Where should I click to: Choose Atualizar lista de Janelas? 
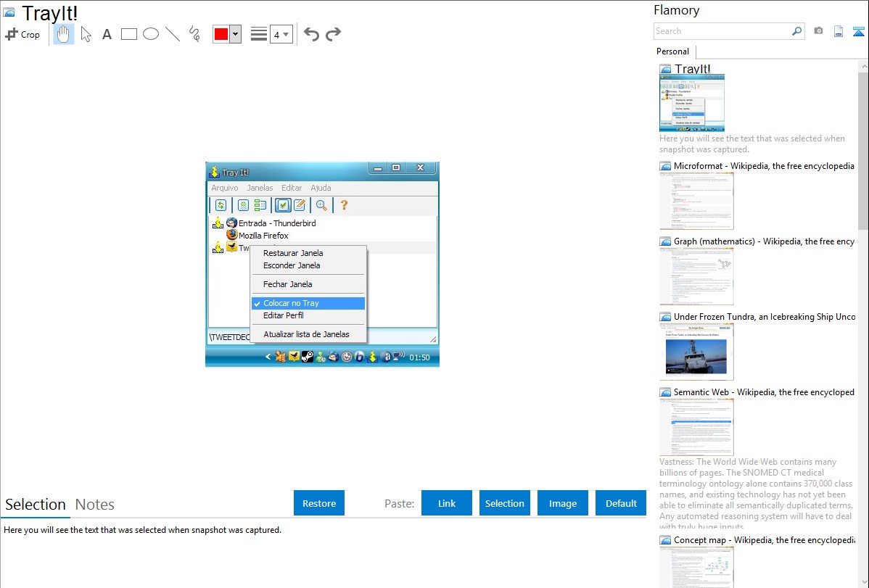(x=308, y=334)
